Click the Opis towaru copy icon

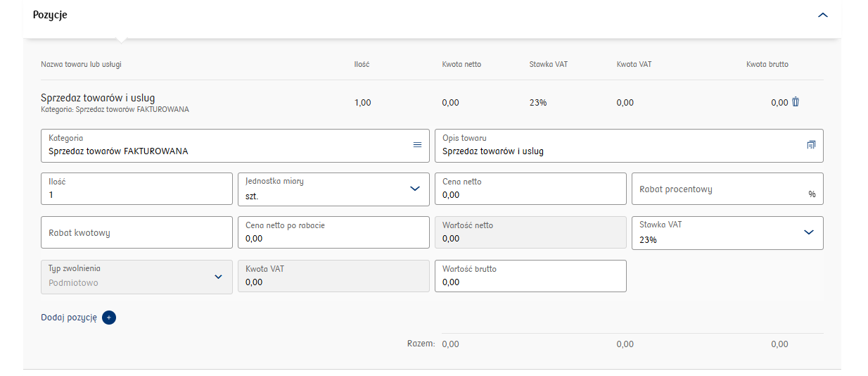811,144
